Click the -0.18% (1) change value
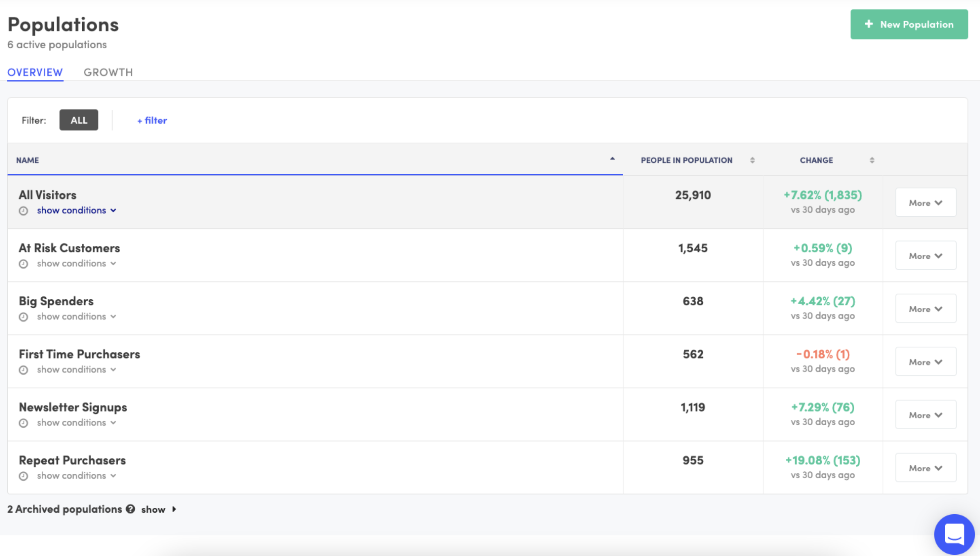The height and width of the screenshot is (556, 980). click(x=823, y=354)
